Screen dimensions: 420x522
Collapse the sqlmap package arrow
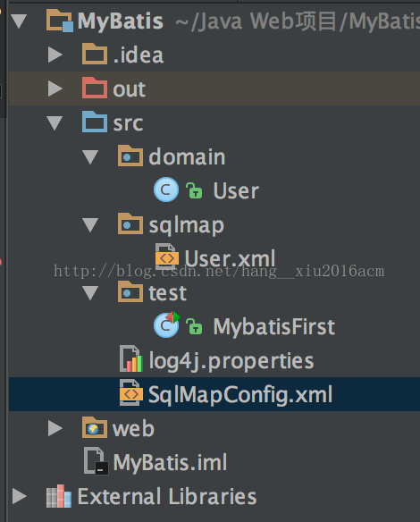tap(90, 225)
